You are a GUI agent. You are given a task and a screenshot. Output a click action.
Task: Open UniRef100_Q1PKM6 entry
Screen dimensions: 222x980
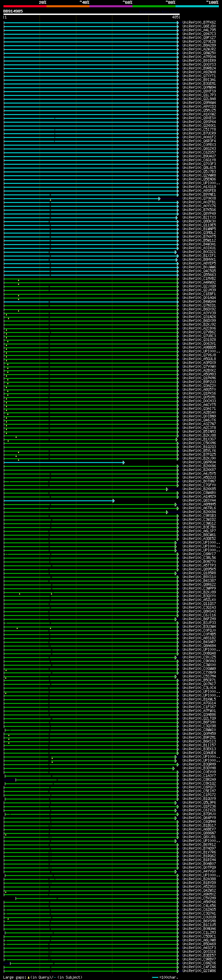(x=199, y=378)
